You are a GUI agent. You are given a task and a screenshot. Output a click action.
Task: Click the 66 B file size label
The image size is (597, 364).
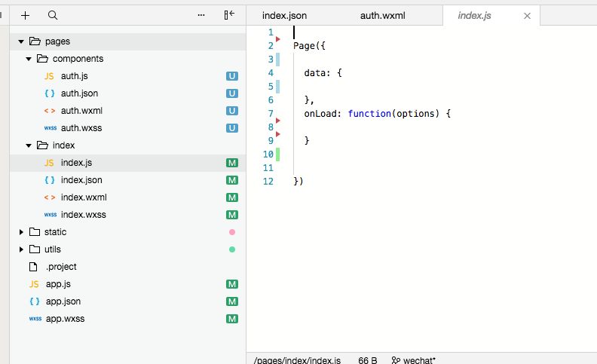pyautogui.click(x=367, y=360)
